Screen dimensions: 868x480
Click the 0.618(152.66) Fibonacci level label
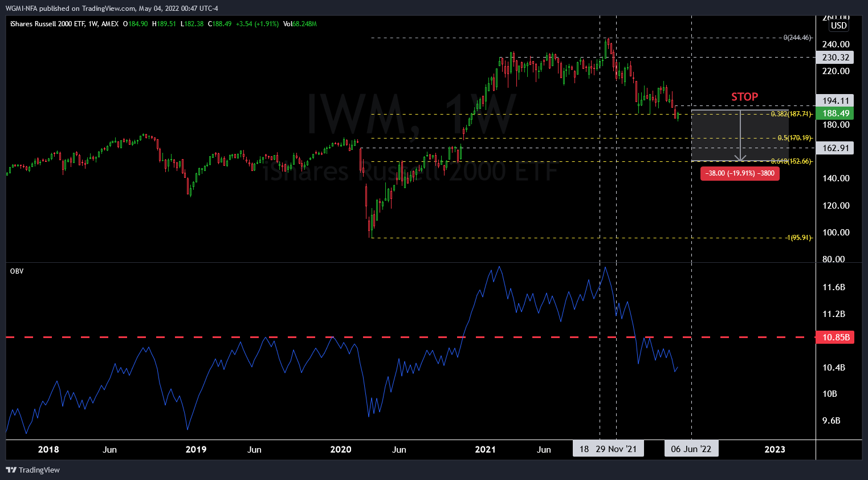tap(791, 161)
